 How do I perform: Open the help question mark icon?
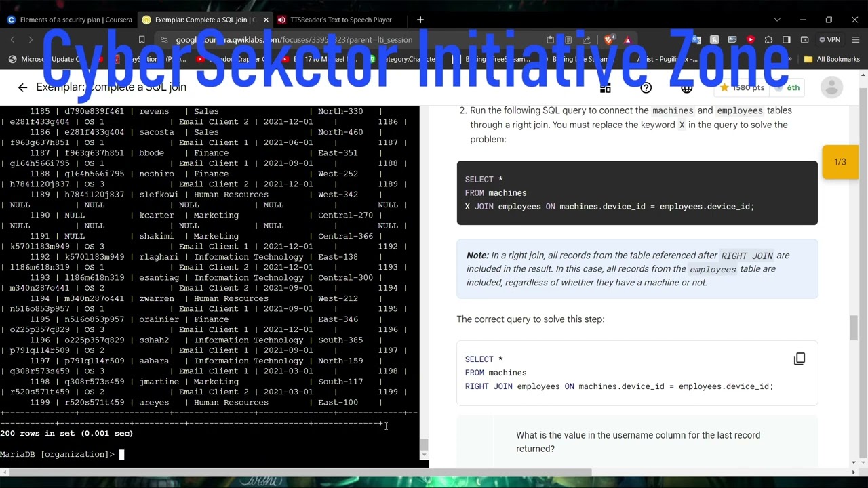pos(646,87)
